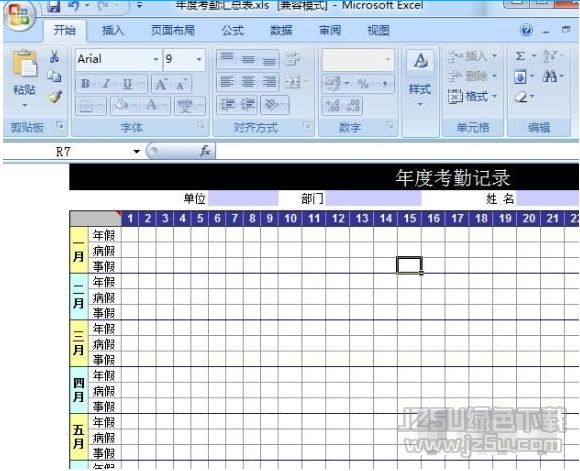
Task: Open the Clear eraser button
Action: pos(520,97)
